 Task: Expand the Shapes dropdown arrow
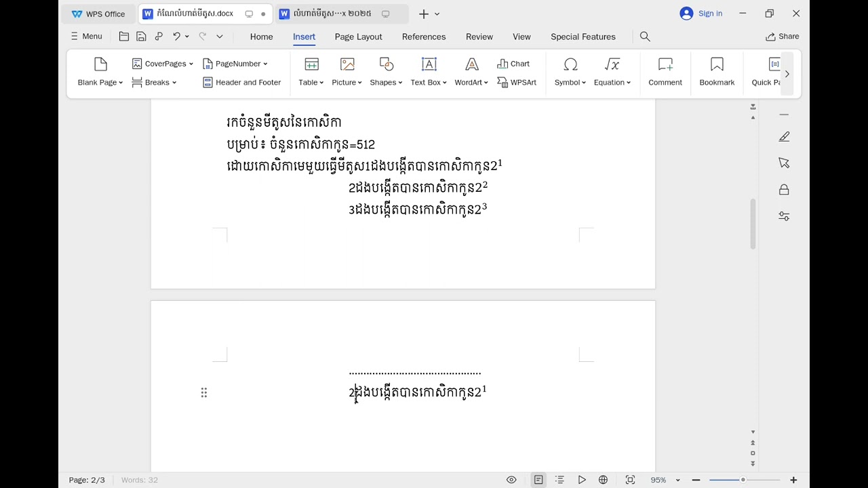[x=400, y=83]
